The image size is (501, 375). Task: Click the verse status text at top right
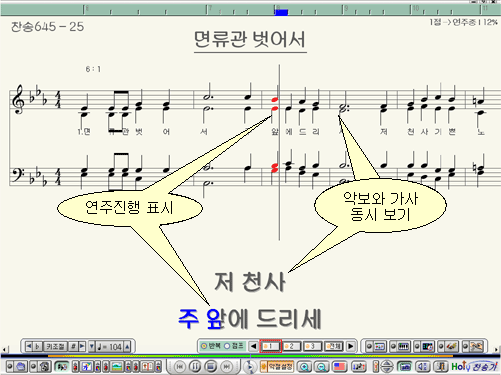point(463,22)
